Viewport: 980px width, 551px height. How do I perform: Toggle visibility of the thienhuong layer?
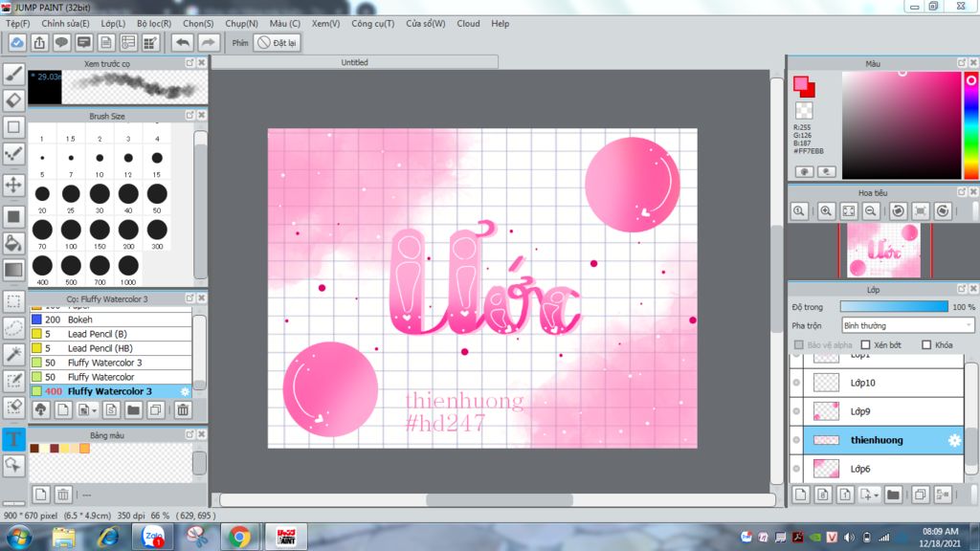796,440
